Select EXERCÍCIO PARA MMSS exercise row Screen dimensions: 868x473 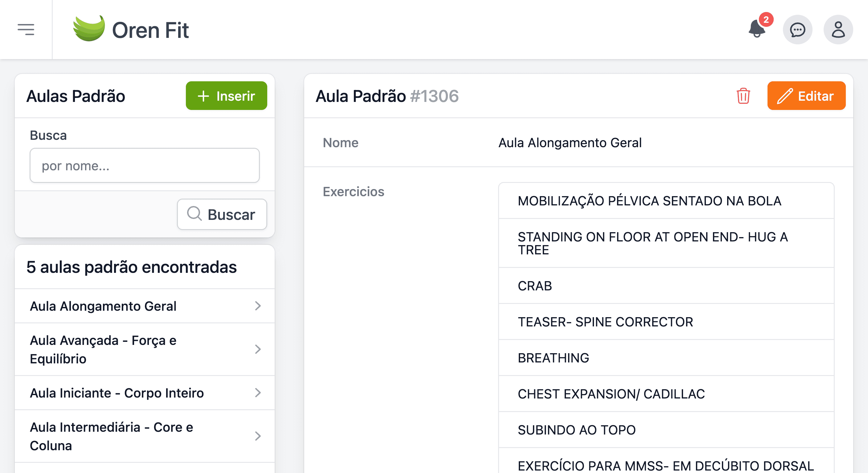pyautogui.click(x=666, y=461)
